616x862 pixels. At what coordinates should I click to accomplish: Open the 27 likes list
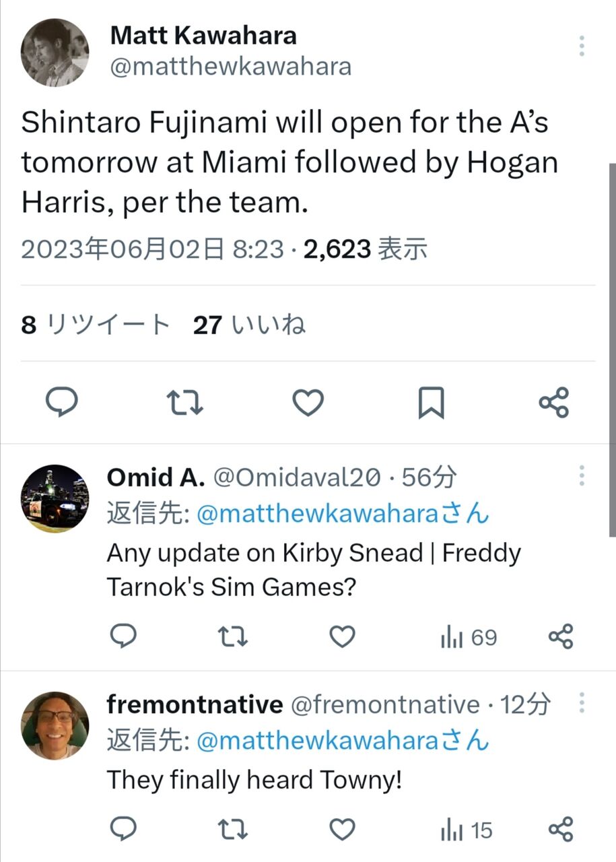(x=250, y=325)
